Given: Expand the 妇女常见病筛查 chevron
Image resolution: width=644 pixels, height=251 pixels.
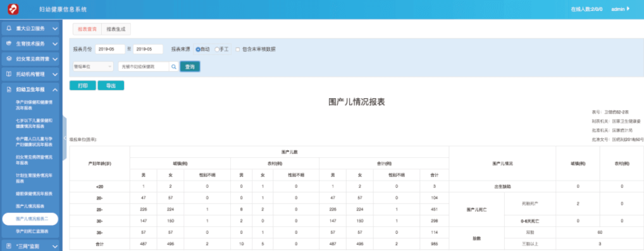Looking at the screenshot, I should pyautogui.click(x=55, y=59).
